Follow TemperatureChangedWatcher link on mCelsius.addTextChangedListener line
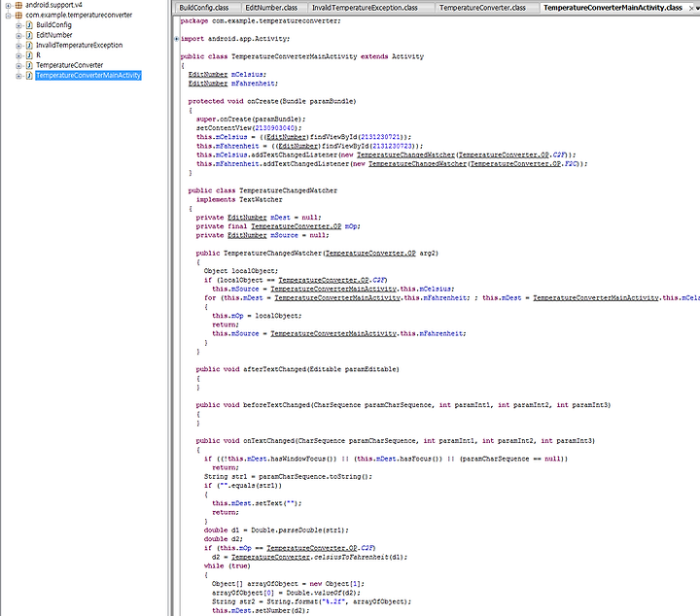This screenshot has height=616, width=700. tap(405, 154)
